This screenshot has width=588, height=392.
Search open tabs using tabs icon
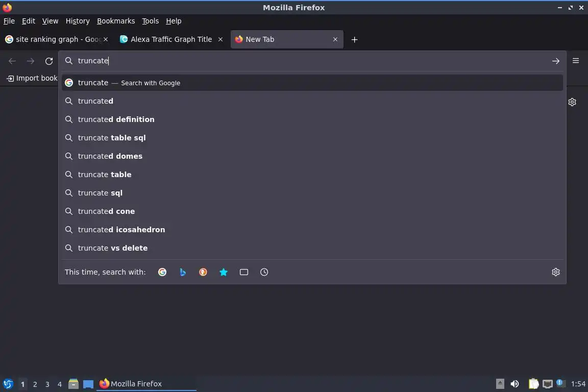point(244,272)
